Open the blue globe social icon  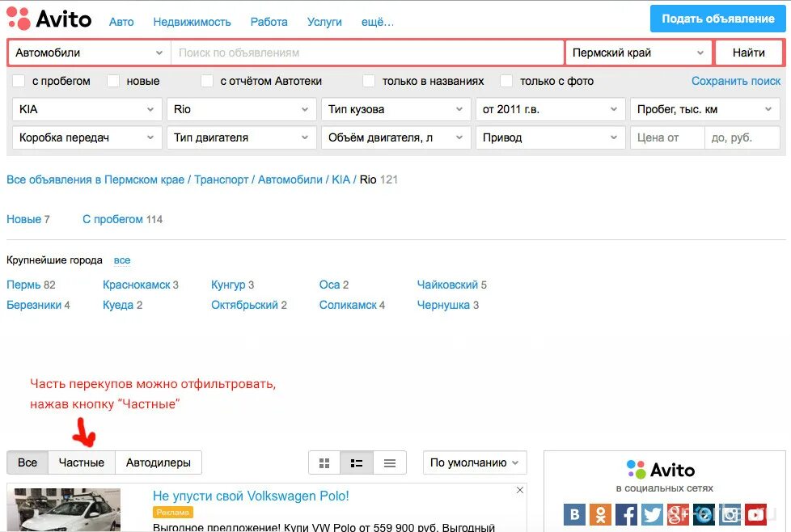[704, 515]
